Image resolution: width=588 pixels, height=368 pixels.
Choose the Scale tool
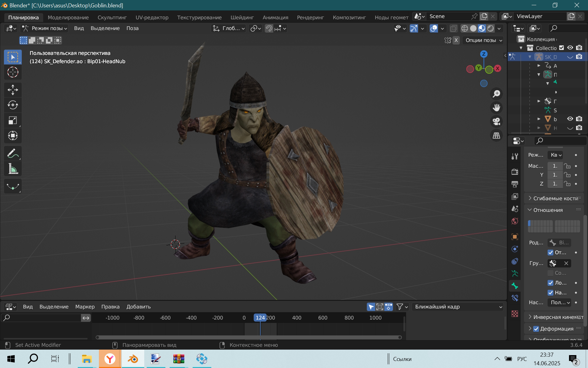(x=13, y=120)
